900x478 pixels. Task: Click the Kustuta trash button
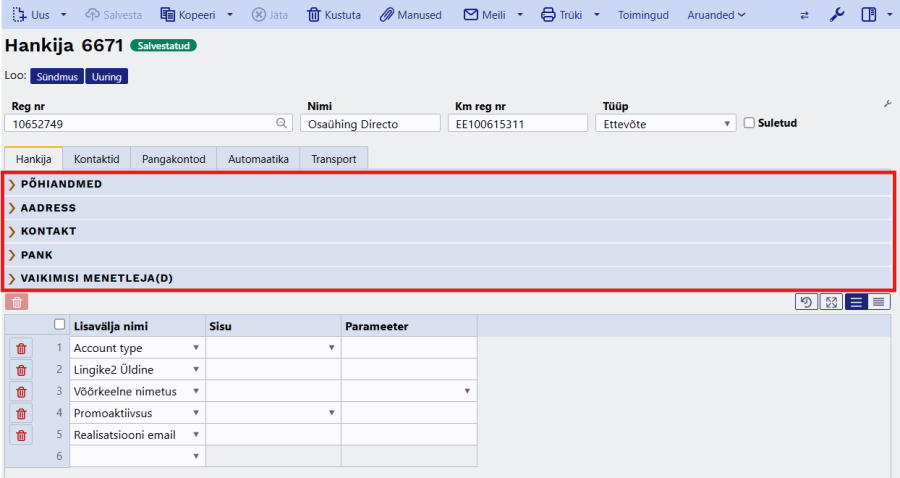coord(334,15)
